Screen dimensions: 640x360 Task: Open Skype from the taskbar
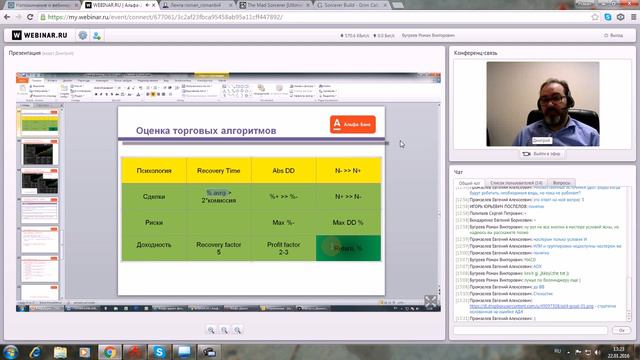tap(159, 352)
